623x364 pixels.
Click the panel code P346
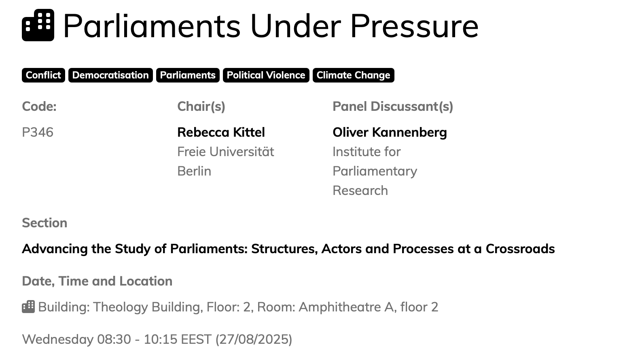(38, 132)
